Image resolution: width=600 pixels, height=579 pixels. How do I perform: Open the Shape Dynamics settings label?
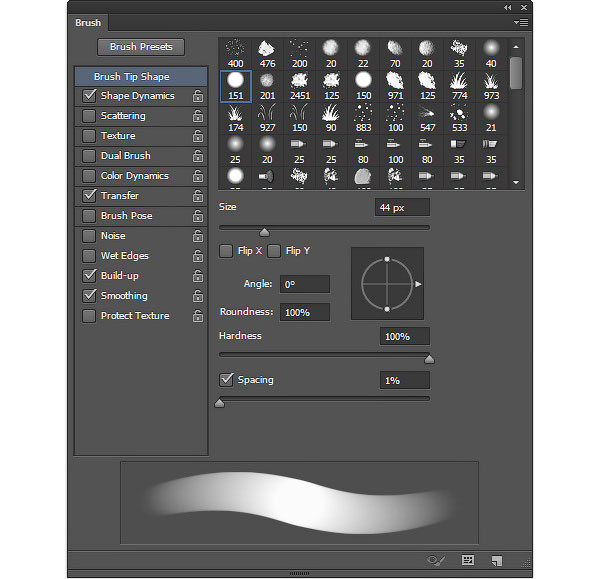[x=137, y=96]
